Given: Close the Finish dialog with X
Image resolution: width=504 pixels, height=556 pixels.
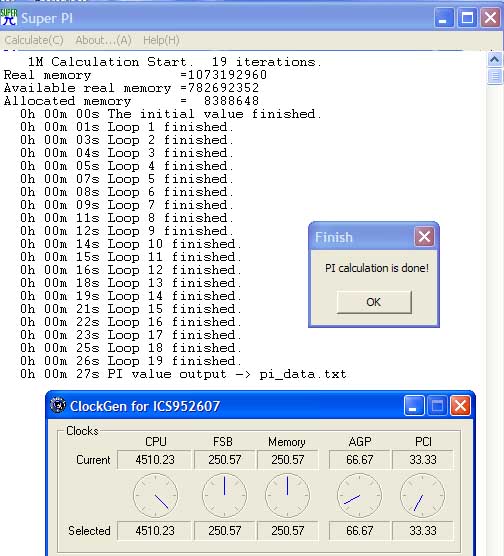Looking at the screenshot, I should pos(424,237).
